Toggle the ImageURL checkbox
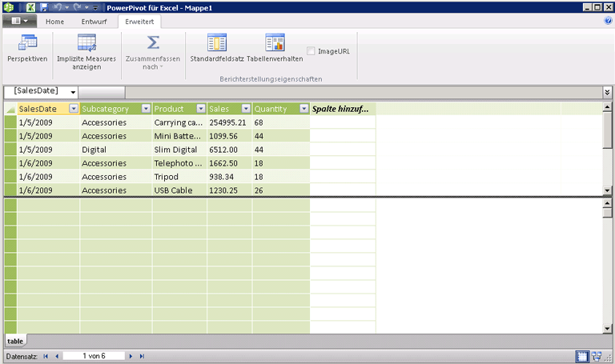Image resolution: width=615 pixels, height=364 pixels. tap(311, 51)
